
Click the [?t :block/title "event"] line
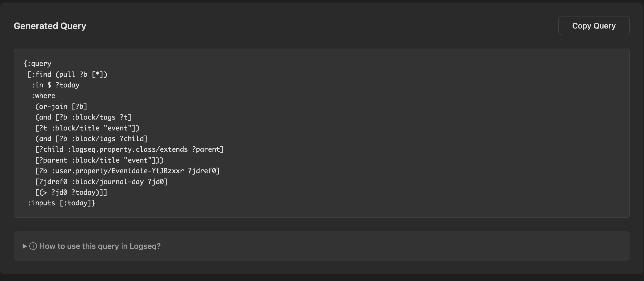point(87,128)
